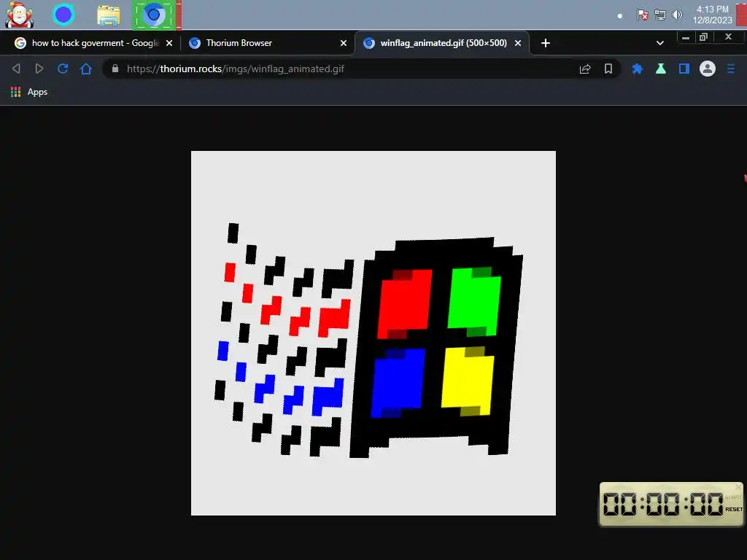The width and height of the screenshot is (747, 560).
Task: Open the Santa Claus start icon
Action: pos(19,15)
